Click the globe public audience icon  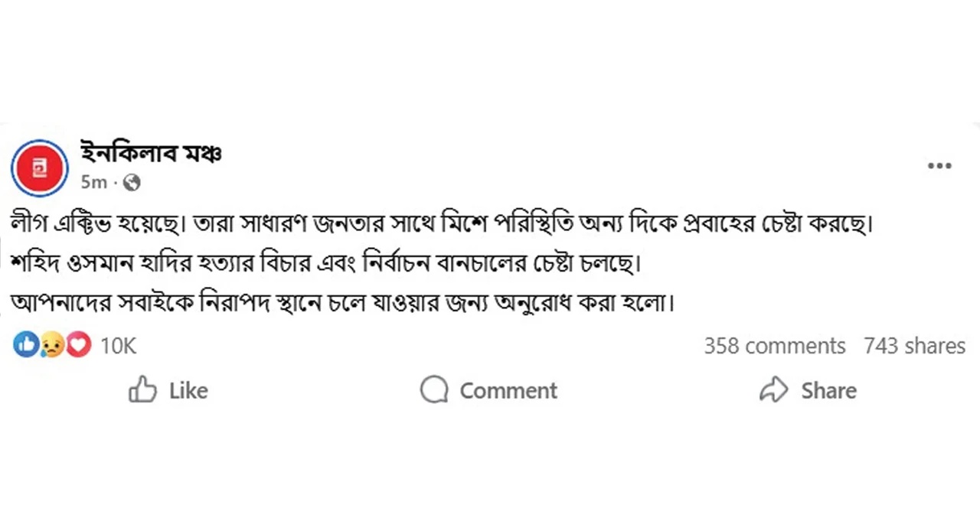tap(132, 183)
